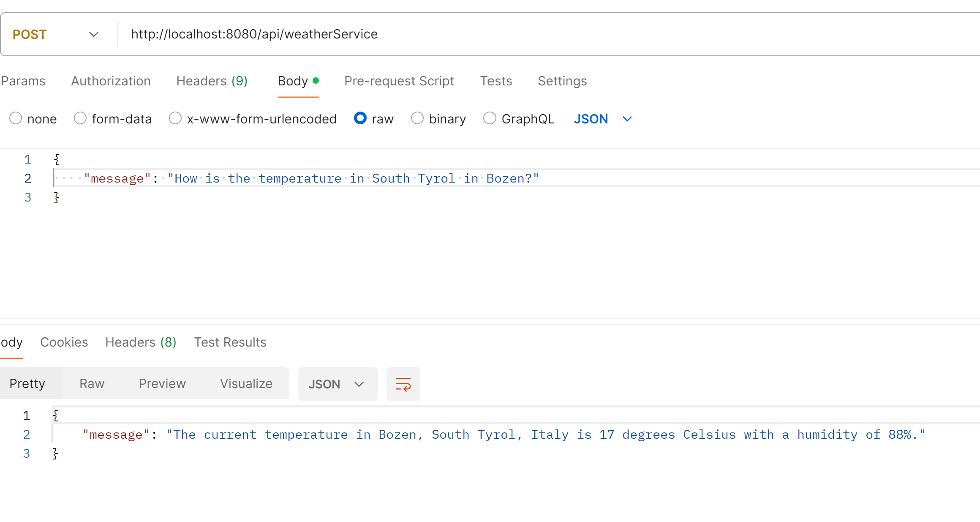Open the request Settings tab
The height and width of the screenshot is (522, 980).
[x=562, y=81]
